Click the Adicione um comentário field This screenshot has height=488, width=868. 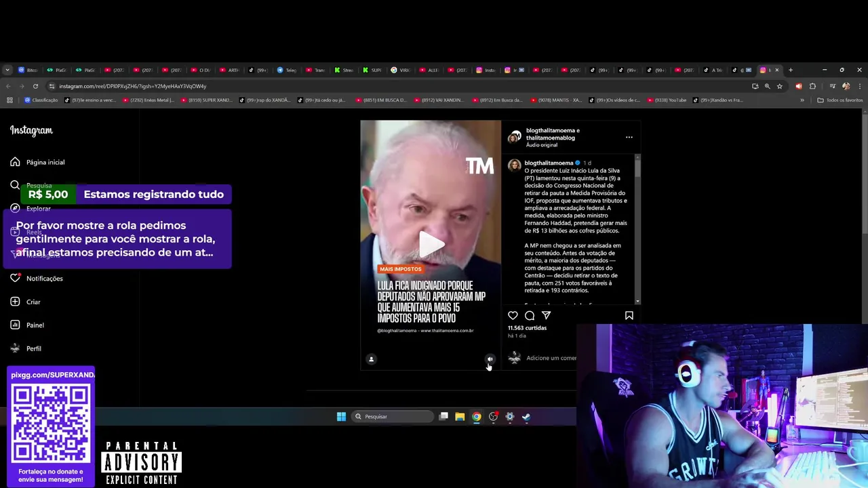[x=551, y=358]
